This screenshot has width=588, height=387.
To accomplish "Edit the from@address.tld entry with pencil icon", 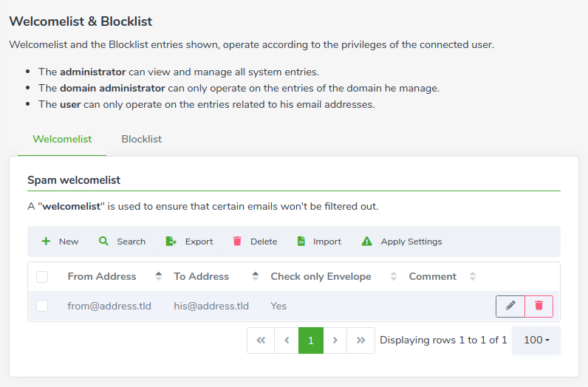I will (x=510, y=306).
